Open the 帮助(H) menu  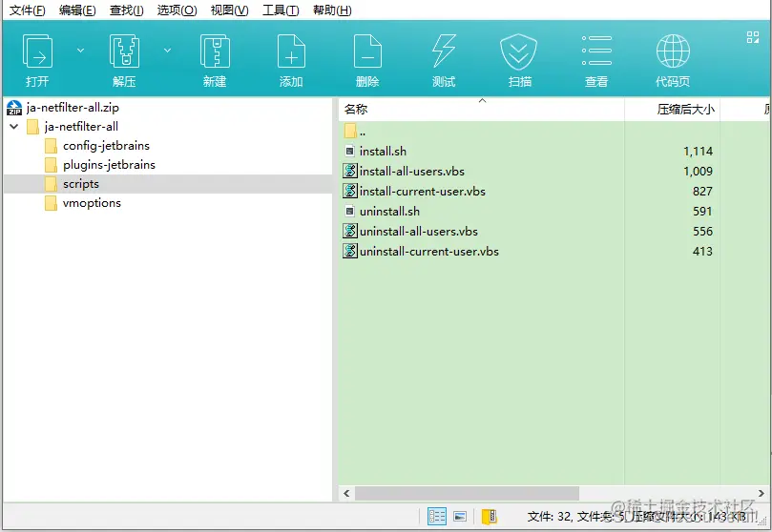[332, 10]
